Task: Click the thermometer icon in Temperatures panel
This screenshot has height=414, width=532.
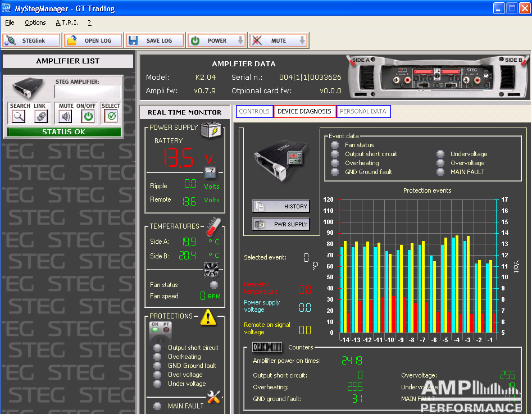Action: click(212, 226)
